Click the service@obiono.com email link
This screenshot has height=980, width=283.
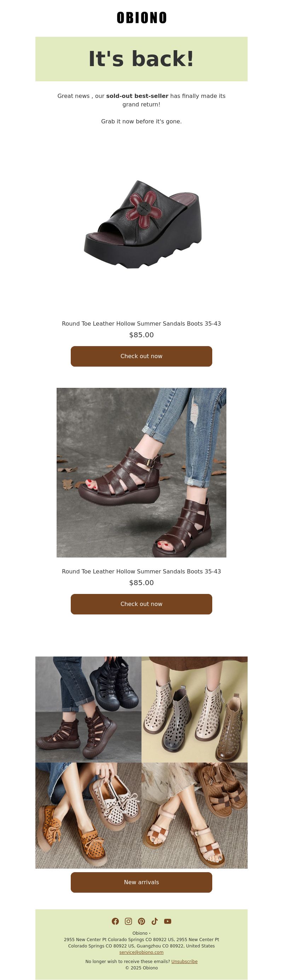coord(141,952)
